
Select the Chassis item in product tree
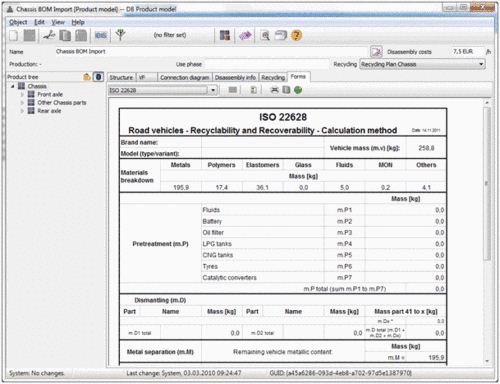tap(37, 86)
